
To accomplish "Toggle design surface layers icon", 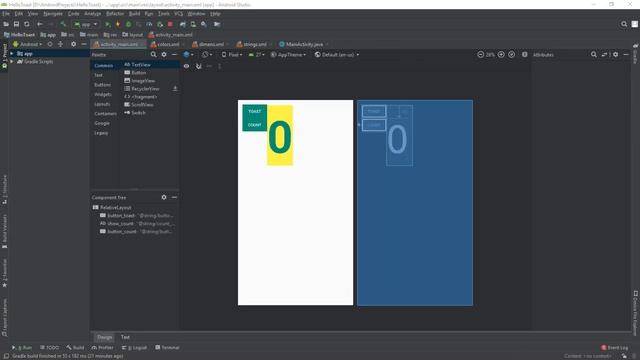I will (189, 55).
